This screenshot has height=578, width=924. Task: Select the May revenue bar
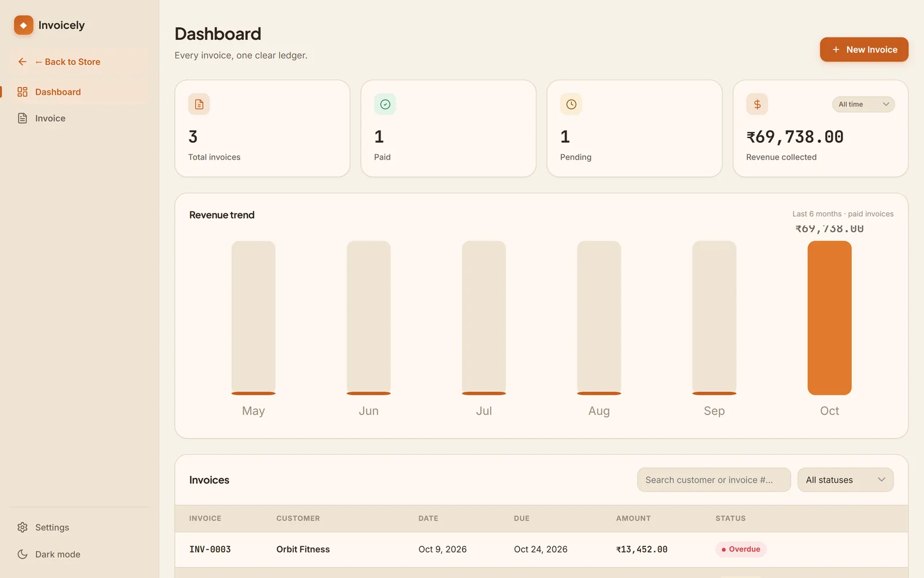(x=254, y=318)
